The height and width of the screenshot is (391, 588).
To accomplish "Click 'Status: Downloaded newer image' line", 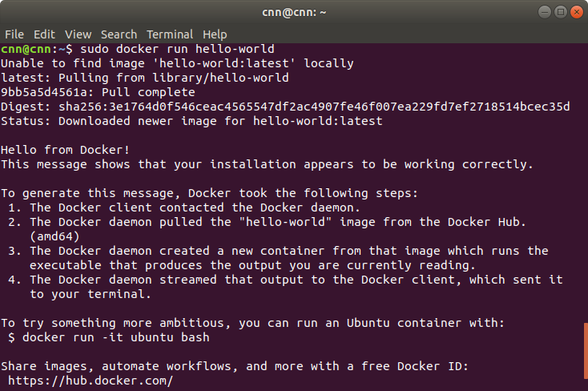I will pos(191,121).
